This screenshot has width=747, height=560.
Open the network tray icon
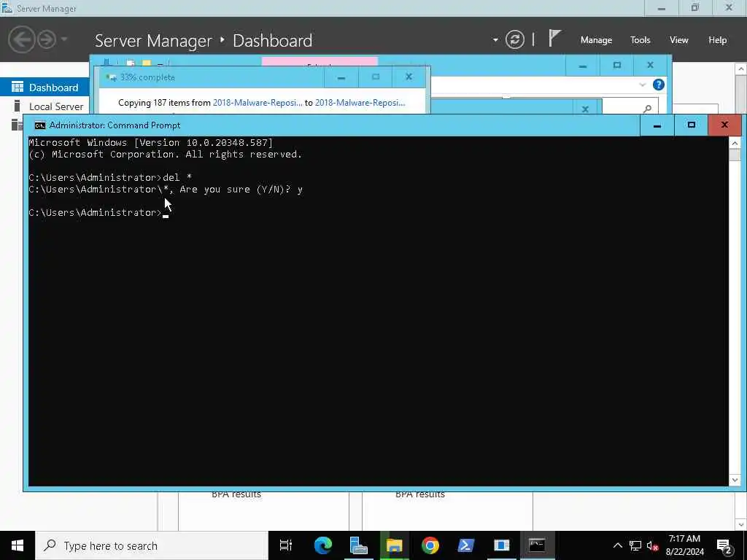coord(635,545)
